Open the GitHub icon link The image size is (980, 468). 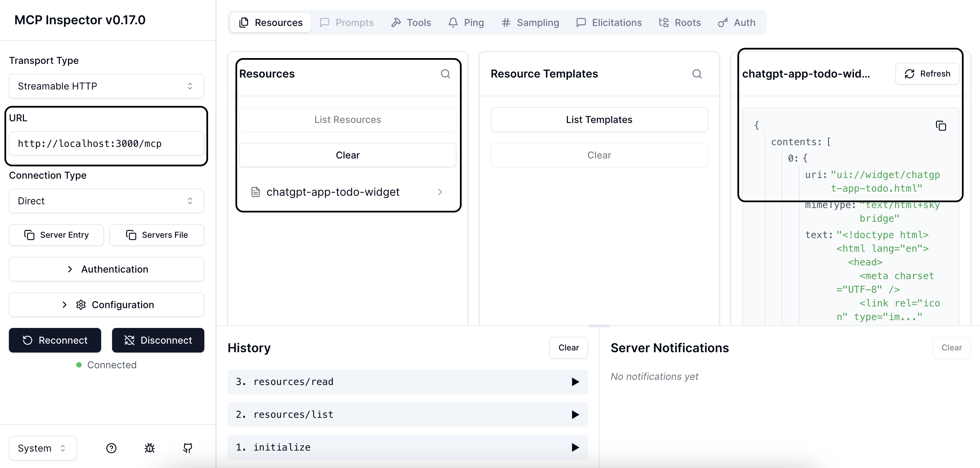(x=188, y=448)
